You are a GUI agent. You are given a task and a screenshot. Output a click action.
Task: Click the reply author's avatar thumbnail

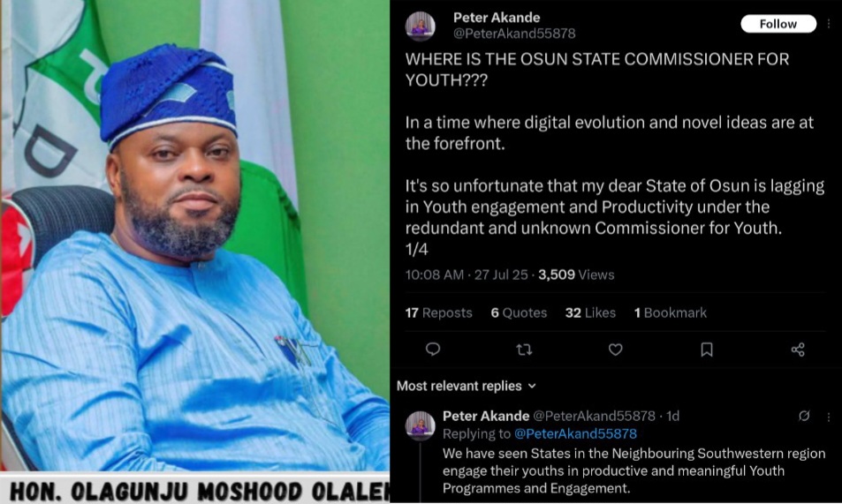click(x=420, y=425)
